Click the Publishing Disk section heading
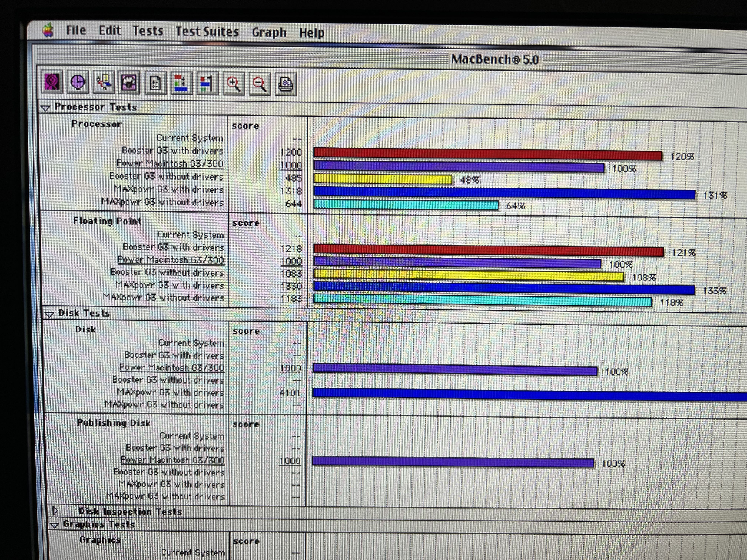Viewport: 747px width, 560px height. pyautogui.click(x=113, y=423)
